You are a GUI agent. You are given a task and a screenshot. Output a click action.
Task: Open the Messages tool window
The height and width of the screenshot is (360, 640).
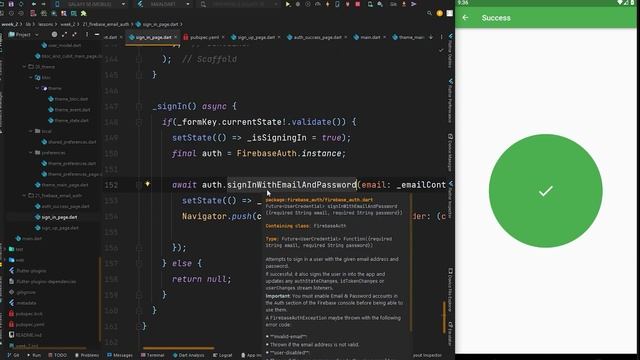(120, 356)
